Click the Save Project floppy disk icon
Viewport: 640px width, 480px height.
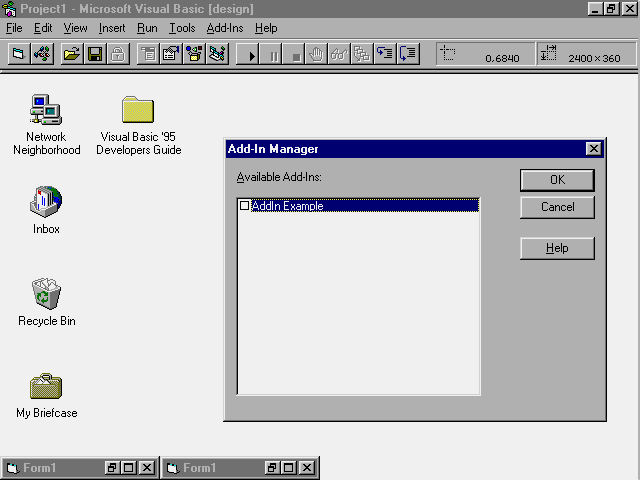95,53
